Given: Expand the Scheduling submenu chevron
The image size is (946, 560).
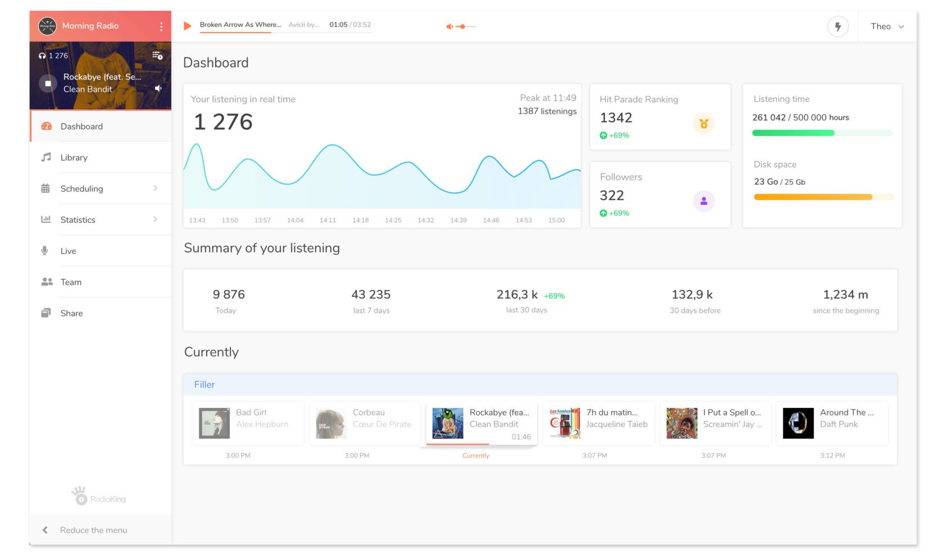Looking at the screenshot, I should tap(156, 188).
